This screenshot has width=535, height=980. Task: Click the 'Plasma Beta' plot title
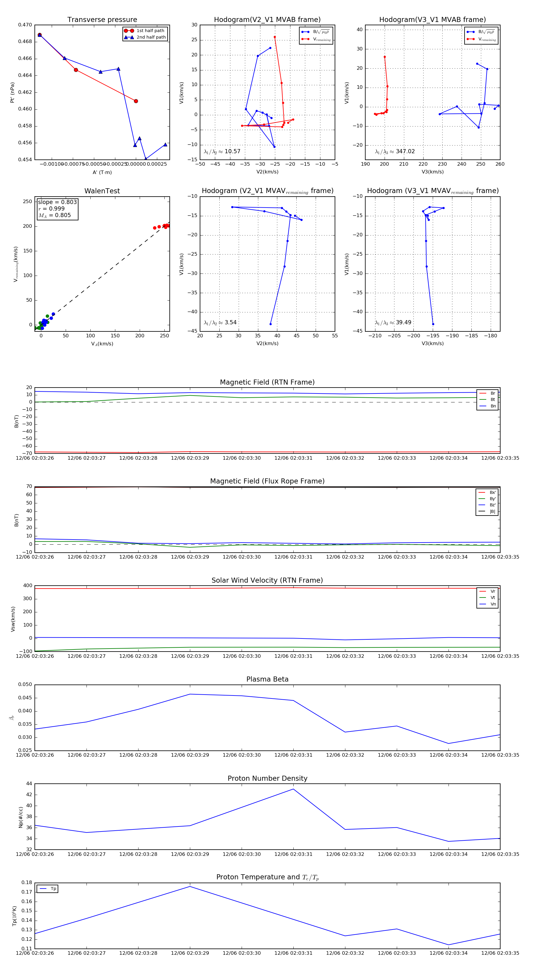[267, 679]
